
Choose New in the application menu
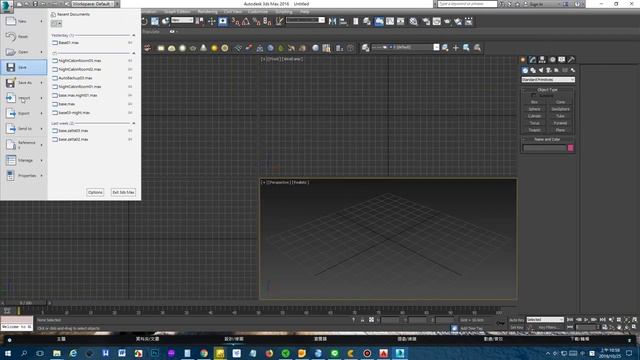[x=24, y=21]
